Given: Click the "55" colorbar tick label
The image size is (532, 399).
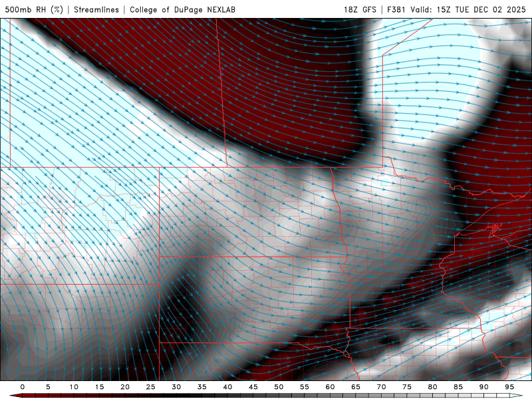Looking at the screenshot, I should pos(305,387).
